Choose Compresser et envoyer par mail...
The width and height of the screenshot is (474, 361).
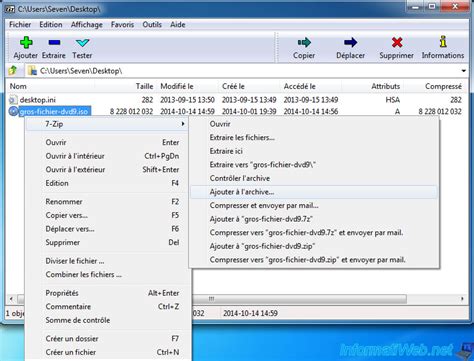pyautogui.click(x=313, y=206)
